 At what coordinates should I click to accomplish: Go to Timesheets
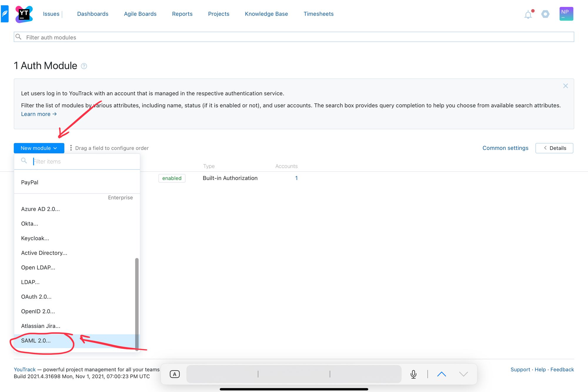pos(319,14)
